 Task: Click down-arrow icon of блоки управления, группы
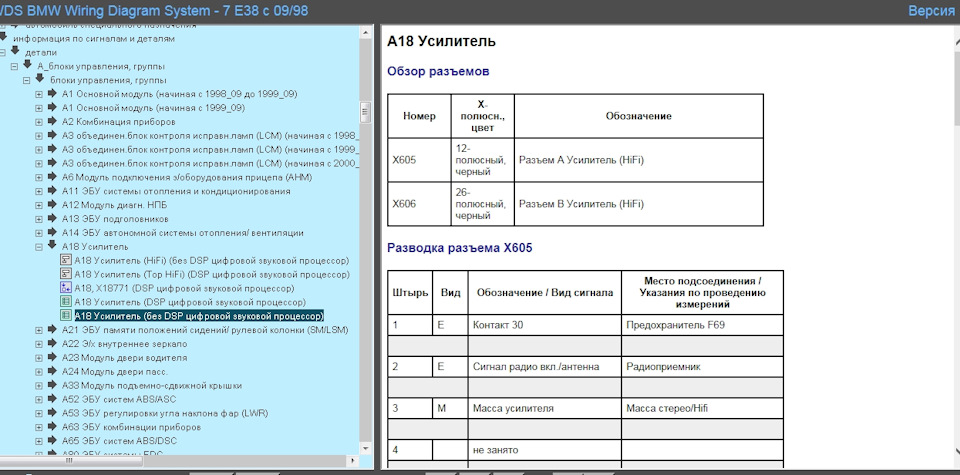click(x=40, y=78)
